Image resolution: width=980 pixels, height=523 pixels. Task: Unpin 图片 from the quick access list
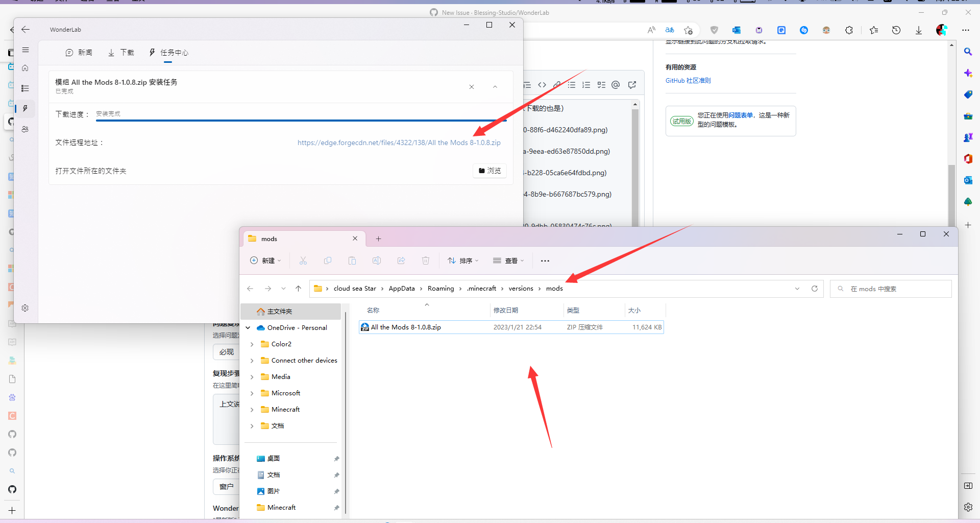click(x=336, y=491)
